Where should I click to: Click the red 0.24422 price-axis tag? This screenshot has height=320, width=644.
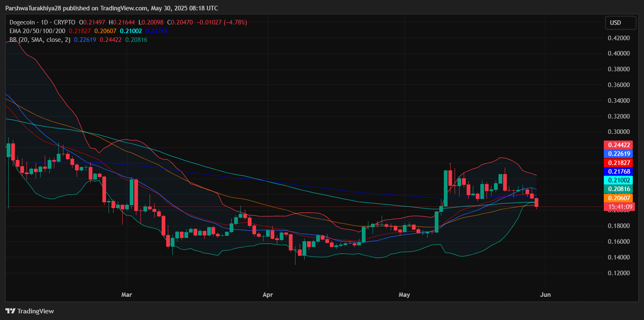click(x=619, y=145)
